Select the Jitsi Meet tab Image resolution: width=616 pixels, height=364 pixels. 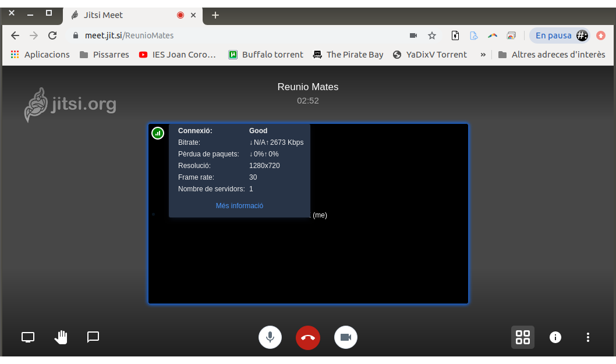coord(122,15)
